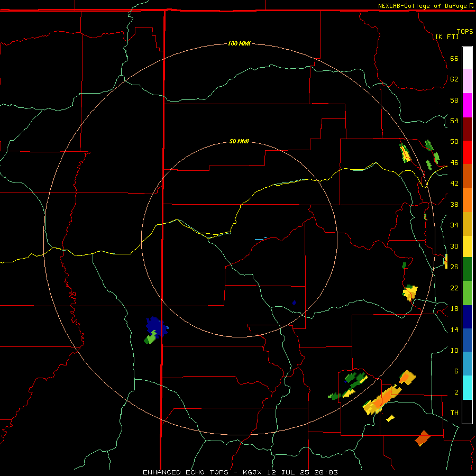This screenshot has width=476, height=476.
Task: Click the "TOPS" legend heading
Action: tap(465, 31)
